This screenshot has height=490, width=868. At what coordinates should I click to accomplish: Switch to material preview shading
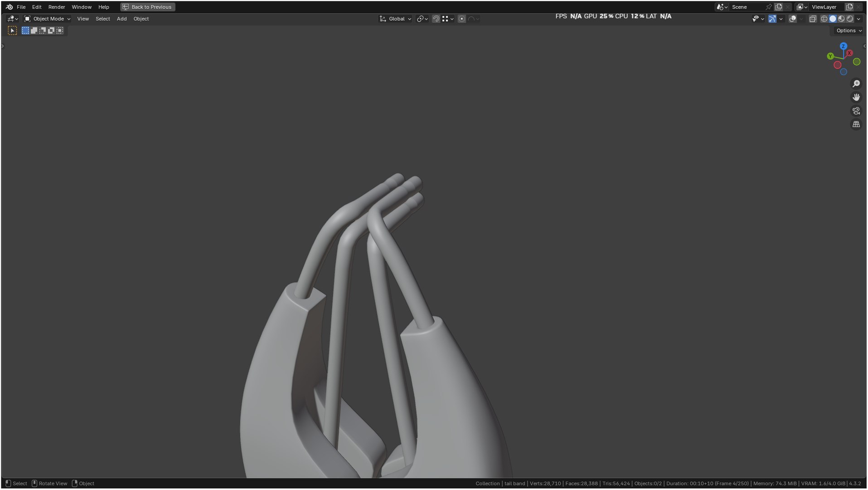click(841, 19)
